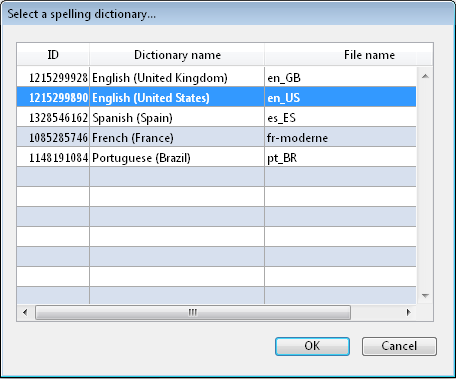This screenshot has height=379, width=456.
Task: Confirm selection with OK button
Action: (x=312, y=346)
